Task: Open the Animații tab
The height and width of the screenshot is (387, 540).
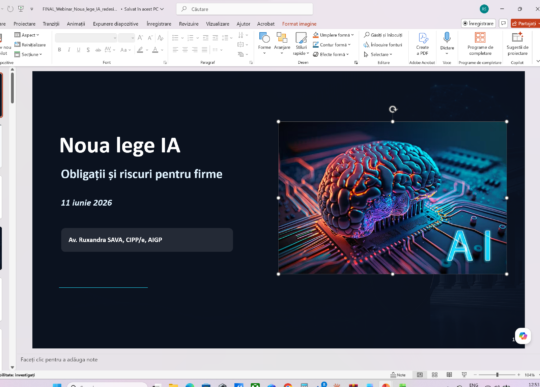Action: (76, 24)
